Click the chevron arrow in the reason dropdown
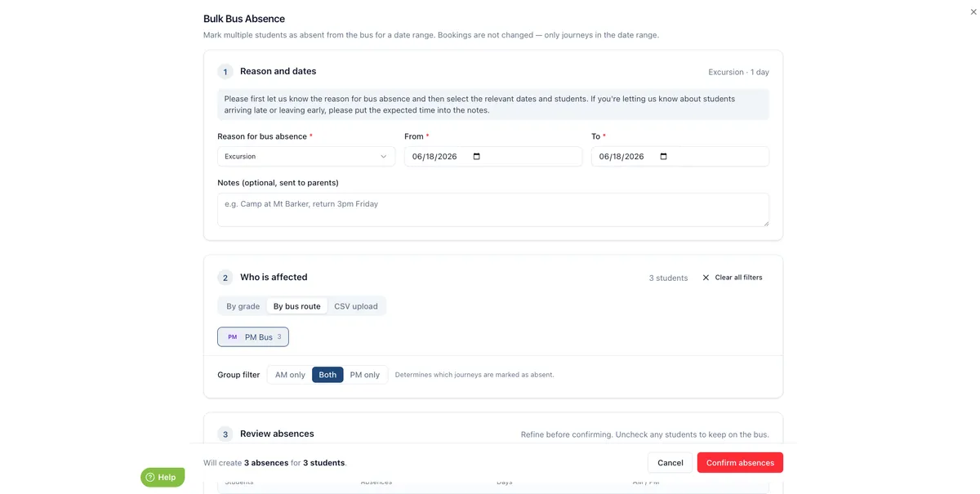Screen dimensions: 980x494 click(x=384, y=157)
